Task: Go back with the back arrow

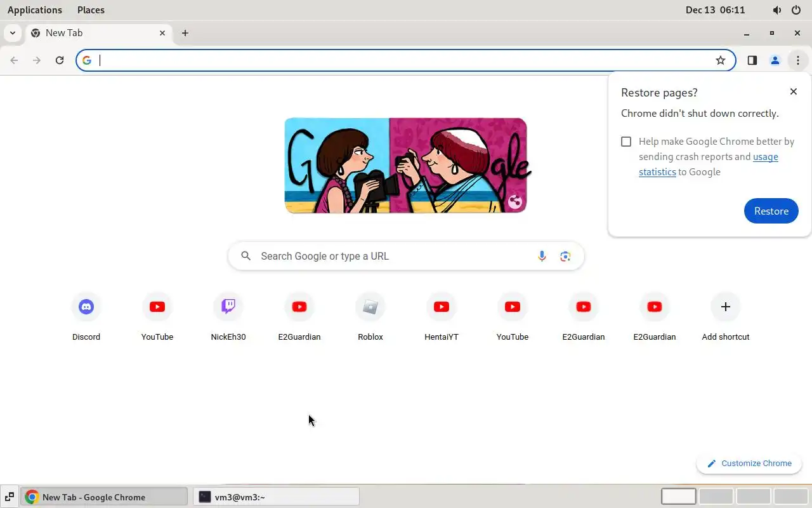Action: pyautogui.click(x=14, y=60)
